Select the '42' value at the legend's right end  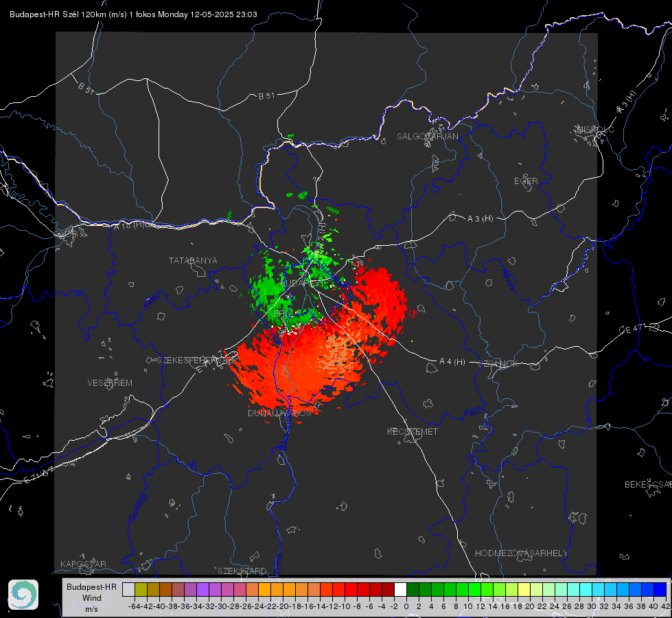pos(666,606)
